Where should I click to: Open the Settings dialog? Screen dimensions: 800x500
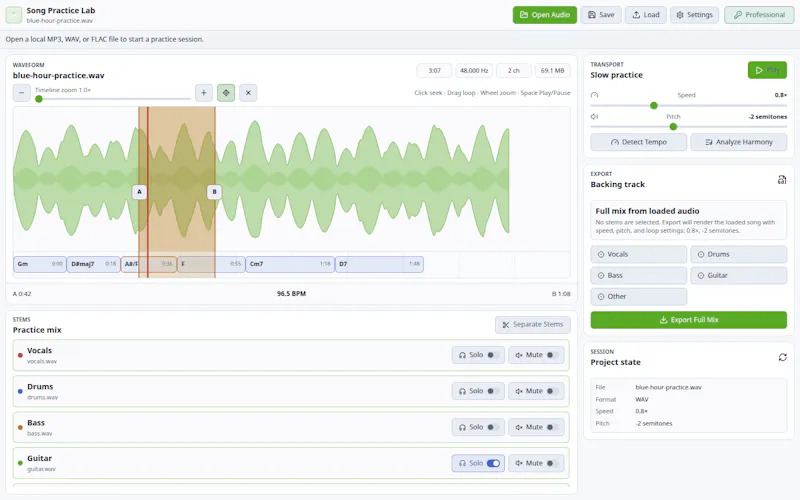coord(694,15)
